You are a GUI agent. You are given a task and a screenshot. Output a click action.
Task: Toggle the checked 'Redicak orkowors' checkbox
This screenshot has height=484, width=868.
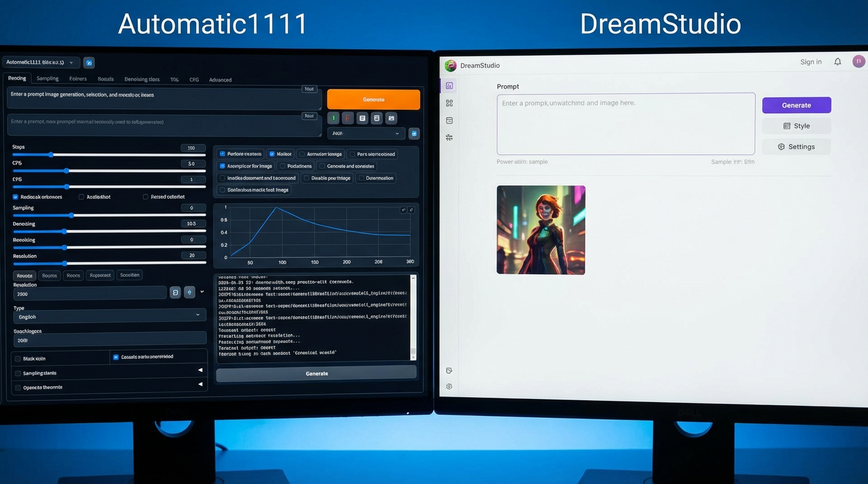[x=16, y=197]
